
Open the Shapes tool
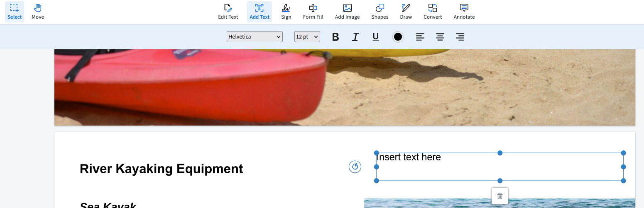pos(380,12)
